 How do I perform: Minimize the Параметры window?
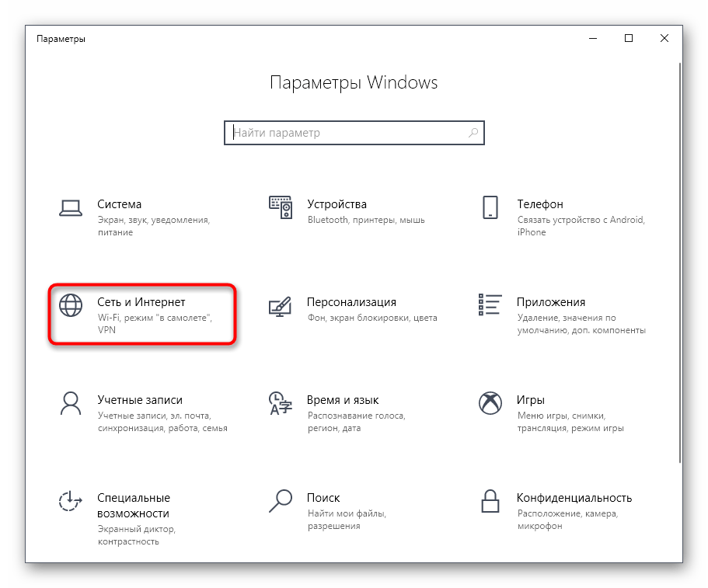pos(593,38)
